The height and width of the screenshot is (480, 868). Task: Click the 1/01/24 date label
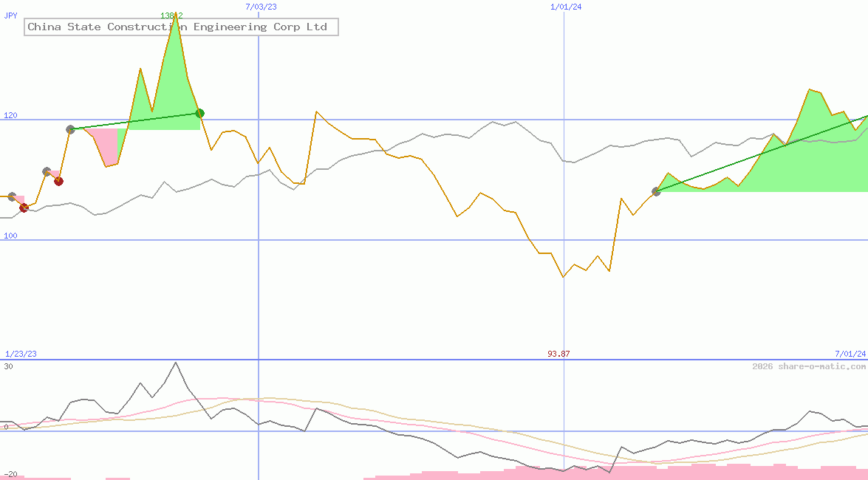tap(566, 7)
